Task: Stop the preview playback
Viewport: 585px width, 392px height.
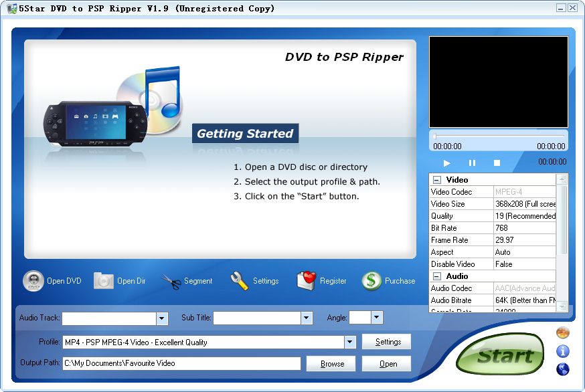Action: pyautogui.click(x=497, y=163)
